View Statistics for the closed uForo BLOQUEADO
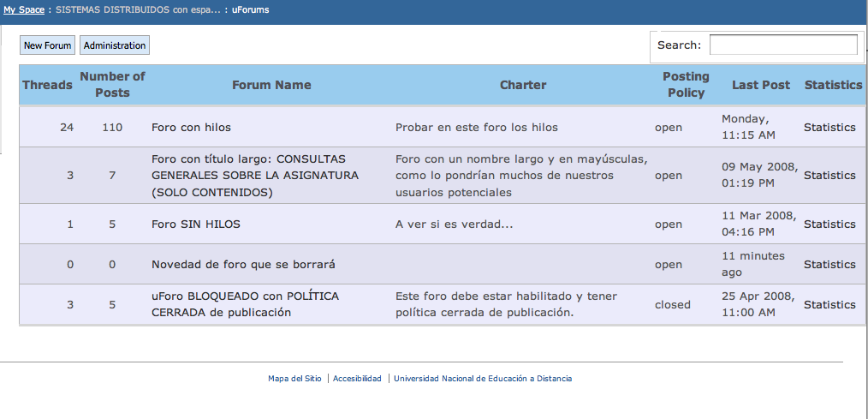 point(829,305)
